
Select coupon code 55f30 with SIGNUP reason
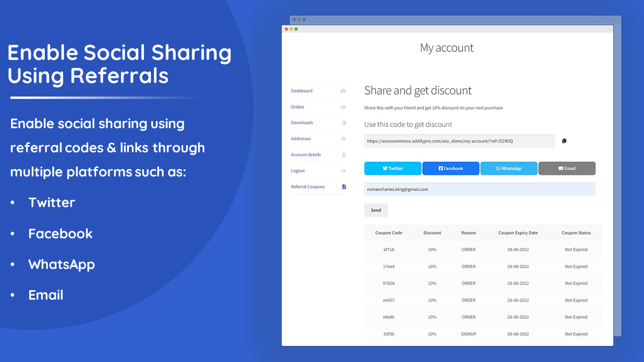pyautogui.click(x=388, y=334)
